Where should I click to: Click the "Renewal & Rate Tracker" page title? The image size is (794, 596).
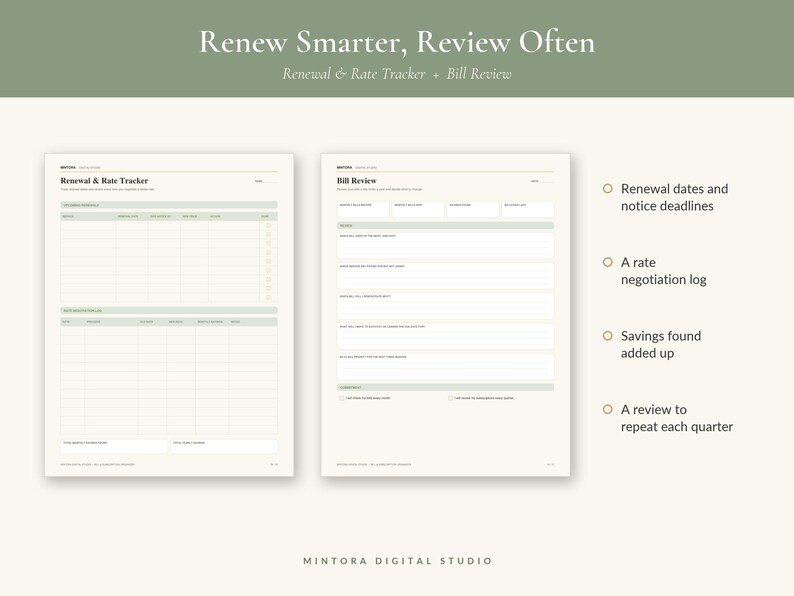(104, 181)
